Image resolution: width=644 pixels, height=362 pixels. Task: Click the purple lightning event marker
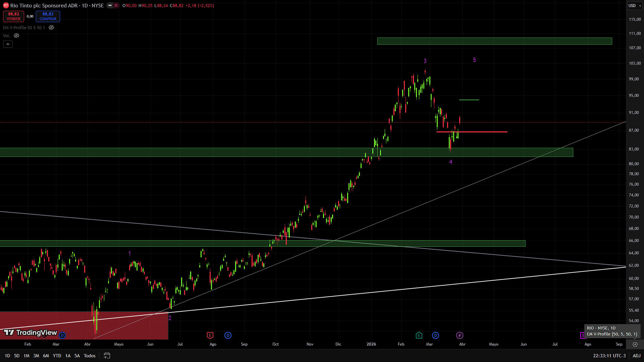[460, 335]
